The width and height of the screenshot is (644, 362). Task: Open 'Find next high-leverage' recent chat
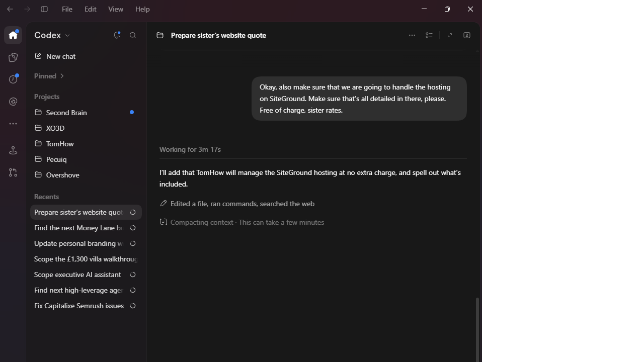[x=86, y=290]
